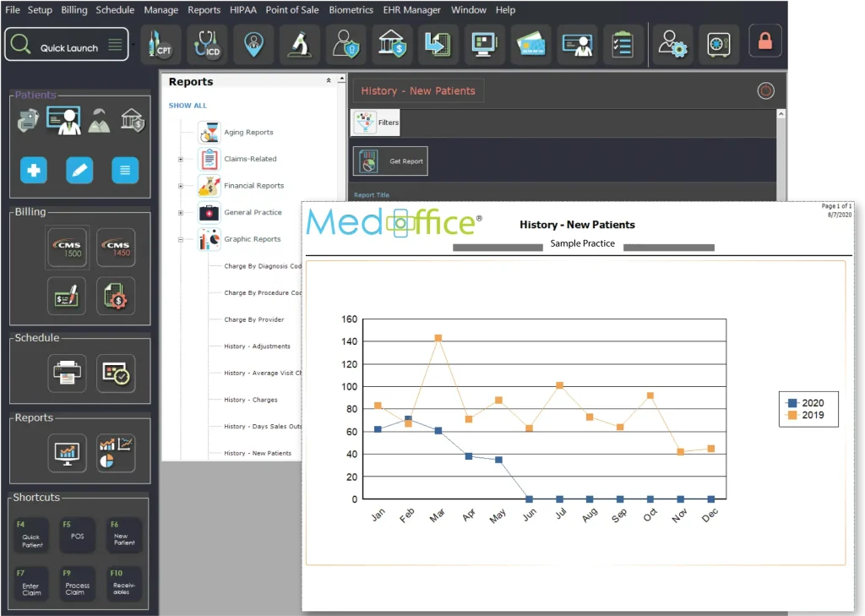The image size is (865, 616).
Task: Open the Billing menu
Action: point(74,10)
